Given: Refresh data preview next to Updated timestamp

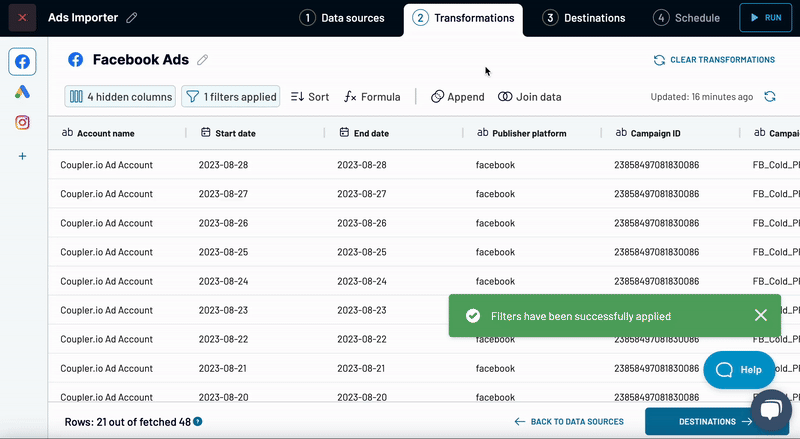Looking at the screenshot, I should coord(769,97).
